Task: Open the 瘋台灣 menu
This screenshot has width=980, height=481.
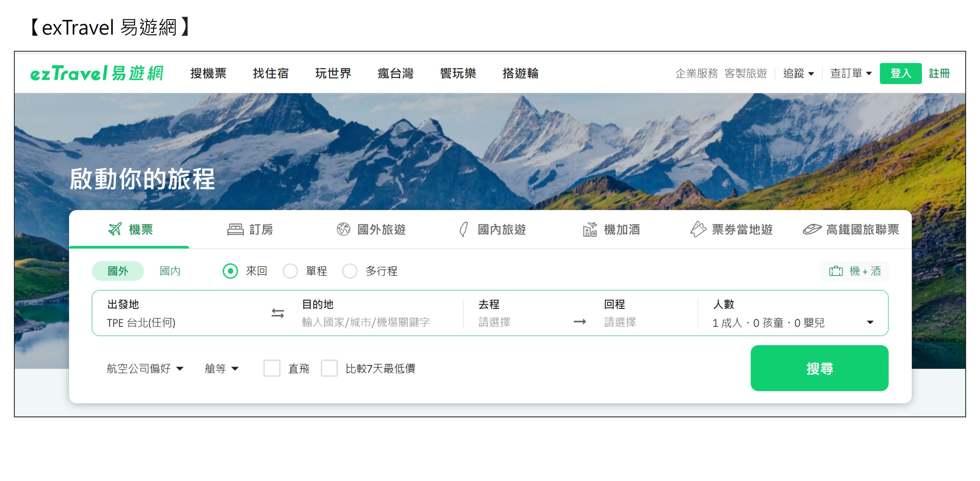Action: (x=395, y=73)
